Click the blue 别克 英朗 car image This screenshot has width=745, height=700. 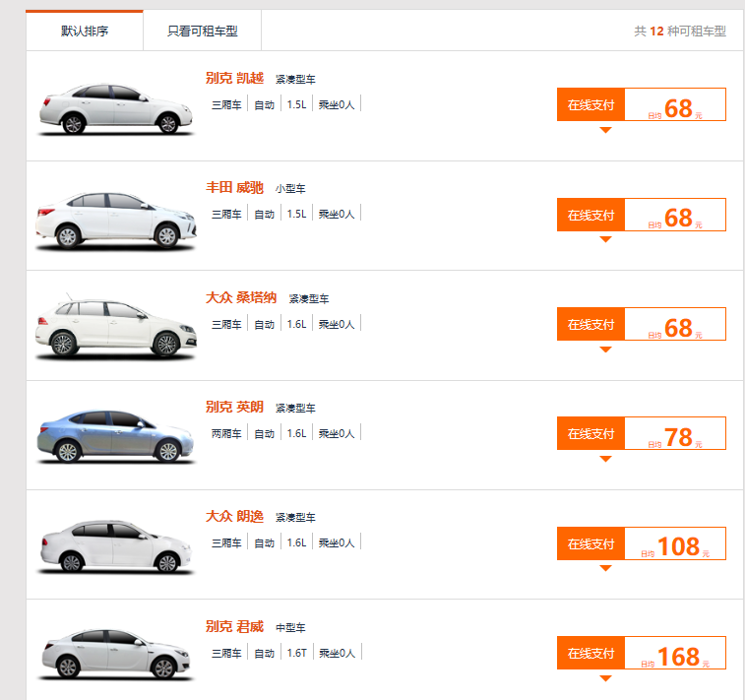point(115,436)
